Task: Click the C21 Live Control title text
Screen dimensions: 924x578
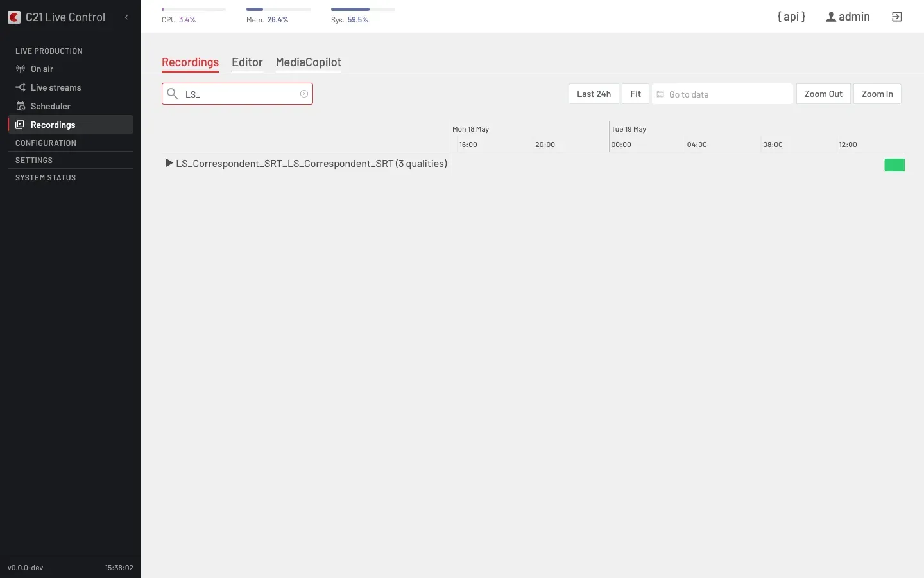Action: click(x=65, y=17)
